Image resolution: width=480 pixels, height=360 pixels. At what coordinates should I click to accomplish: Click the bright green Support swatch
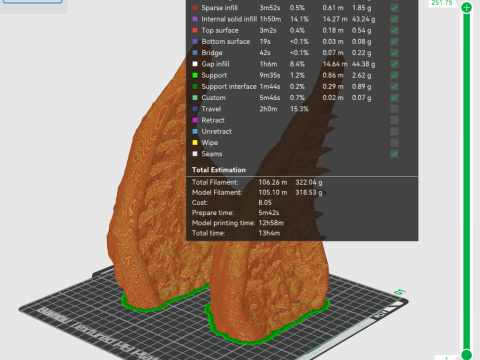coord(195,75)
